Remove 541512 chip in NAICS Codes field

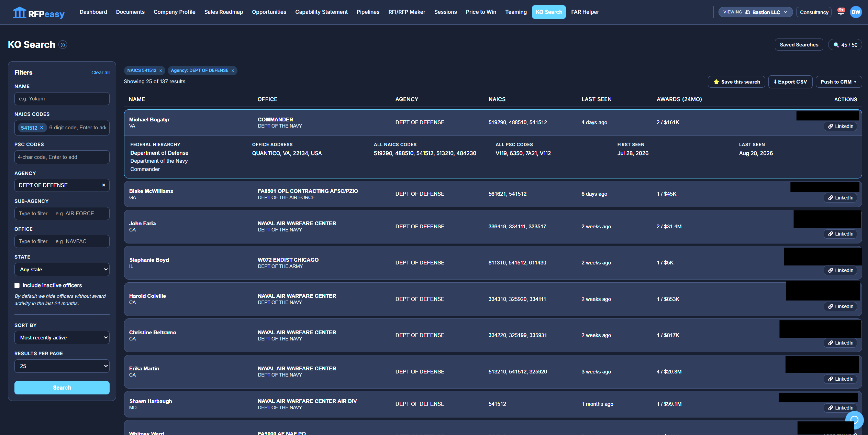42,128
